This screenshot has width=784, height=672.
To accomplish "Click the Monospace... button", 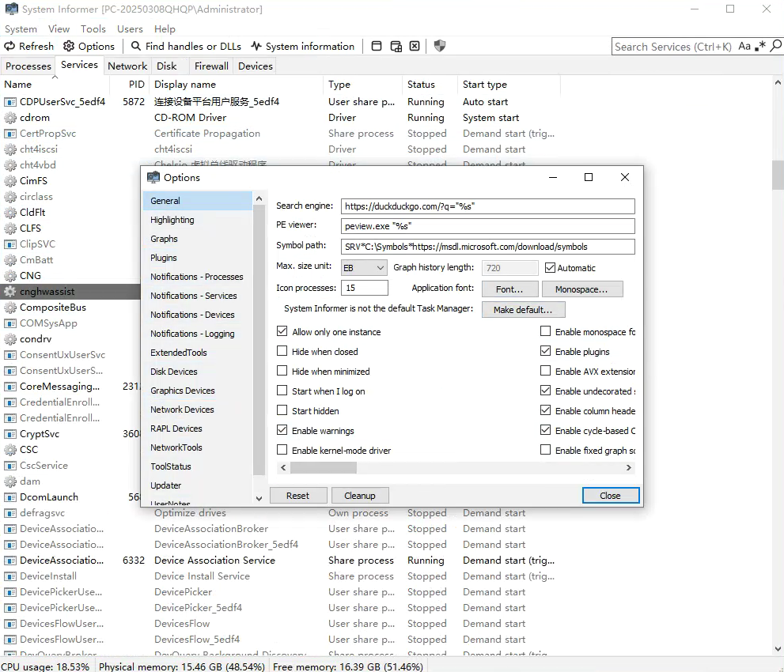I will tap(581, 289).
